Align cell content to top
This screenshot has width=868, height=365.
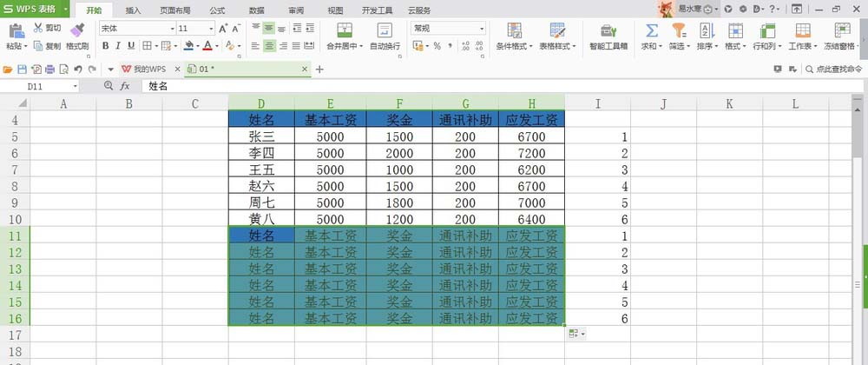(x=256, y=28)
